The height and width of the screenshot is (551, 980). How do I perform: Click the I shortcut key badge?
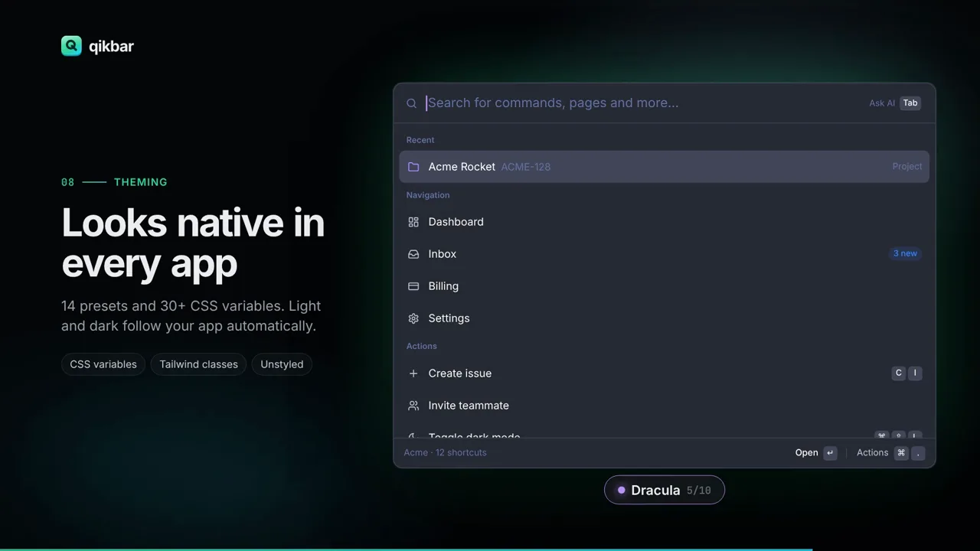(x=915, y=373)
